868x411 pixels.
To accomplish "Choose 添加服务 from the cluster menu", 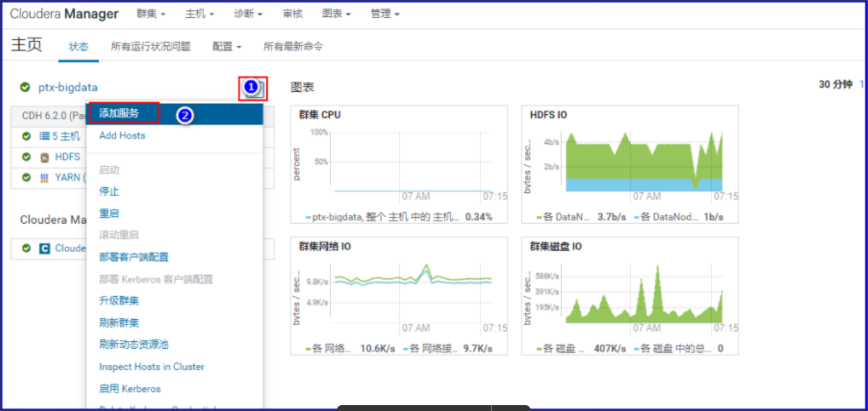I will pyautogui.click(x=174, y=113).
